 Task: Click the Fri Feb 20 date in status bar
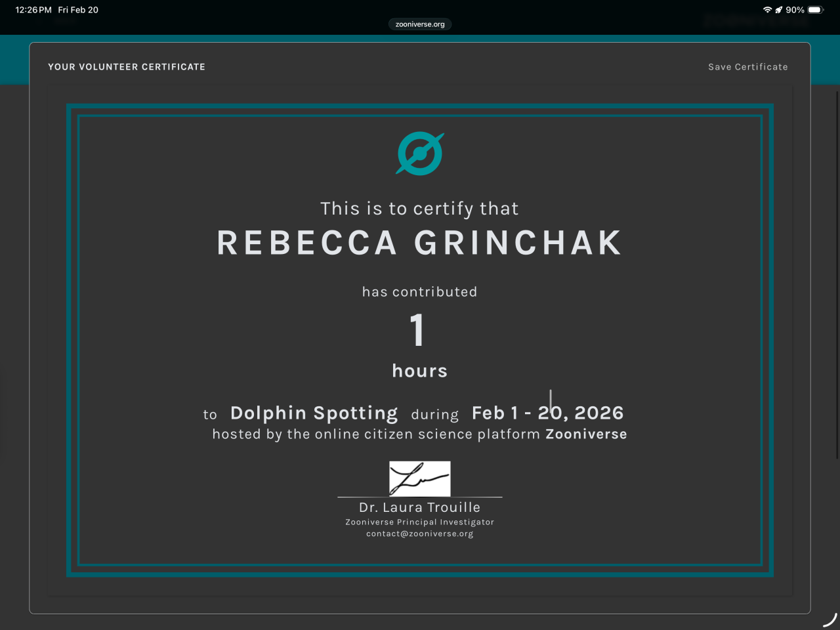78,10
